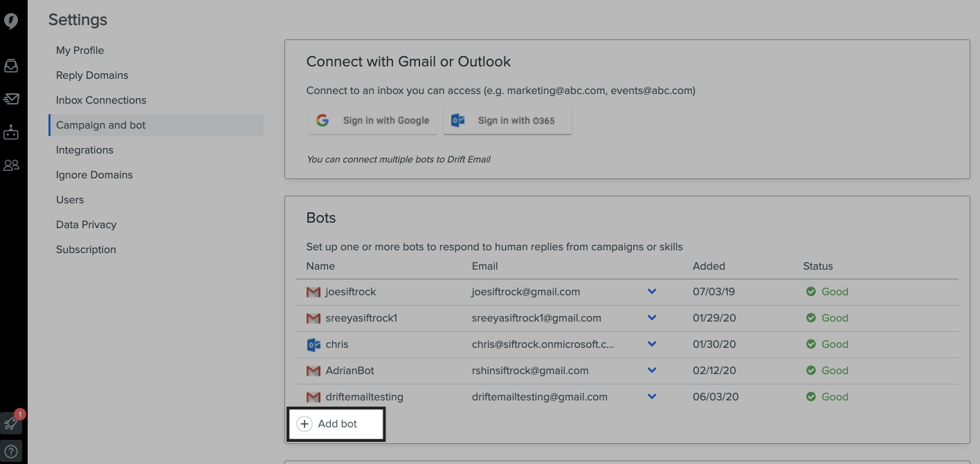Click the green check icon for chris status
This screenshot has height=464, width=980.
[811, 344]
